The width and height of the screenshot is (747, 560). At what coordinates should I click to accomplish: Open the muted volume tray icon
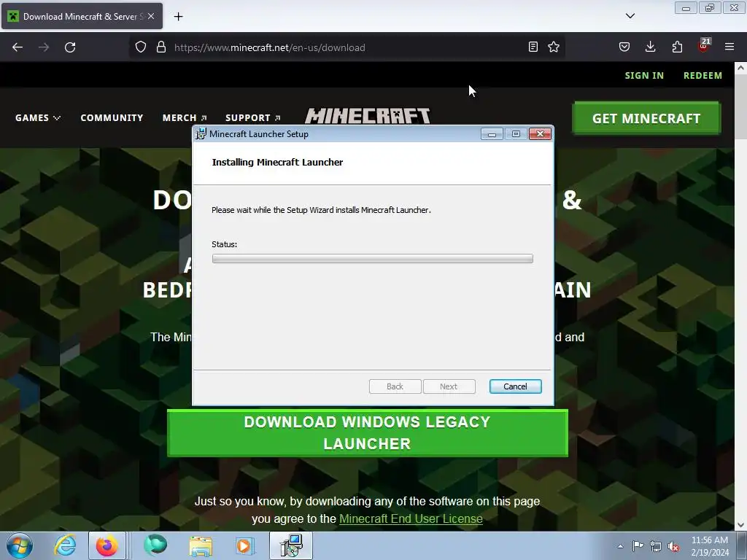pyautogui.click(x=673, y=546)
